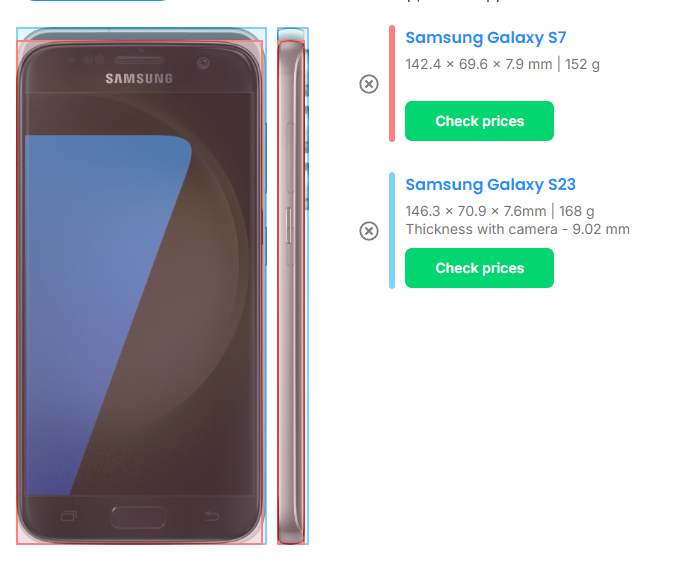
Task: Click the front camera lens on phone image
Action: [x=203, y=63]
